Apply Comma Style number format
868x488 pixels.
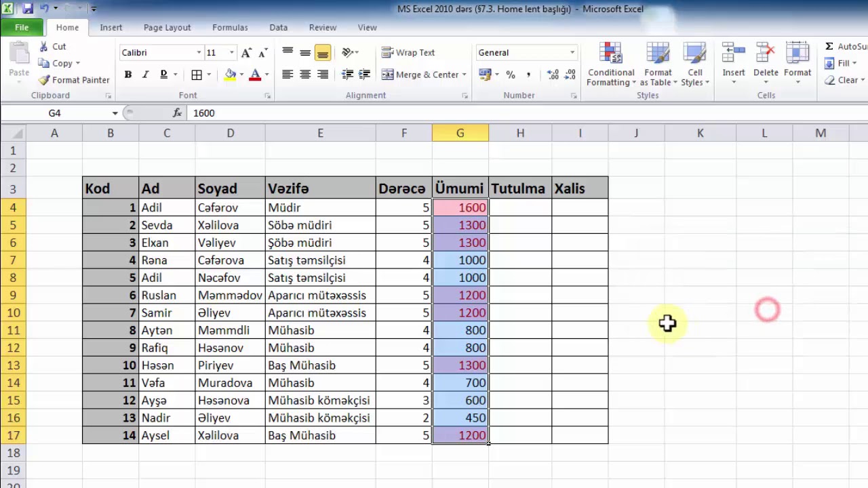pyautogui.click(x=528, y=75)
